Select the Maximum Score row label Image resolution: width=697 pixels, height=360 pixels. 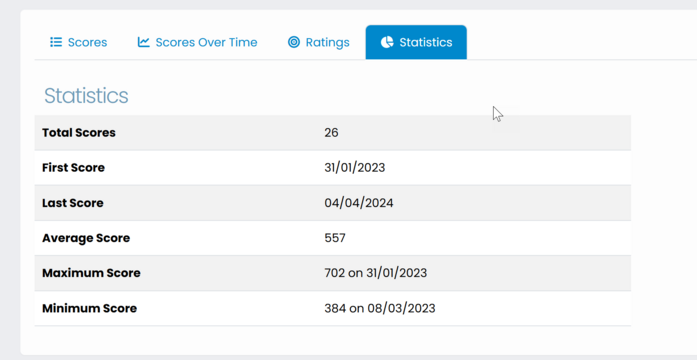click(91, 273)
